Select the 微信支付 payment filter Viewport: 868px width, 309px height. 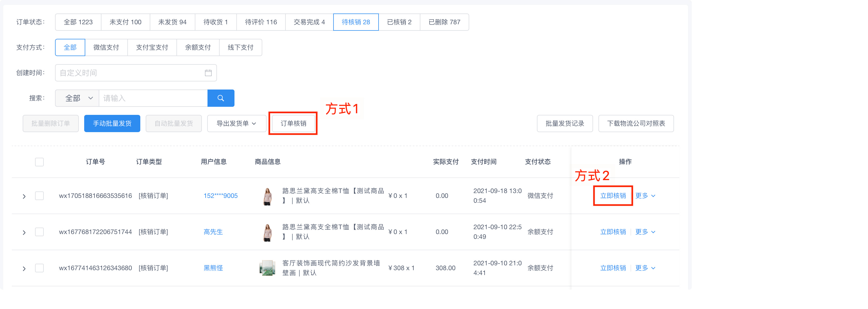[106, 47]
